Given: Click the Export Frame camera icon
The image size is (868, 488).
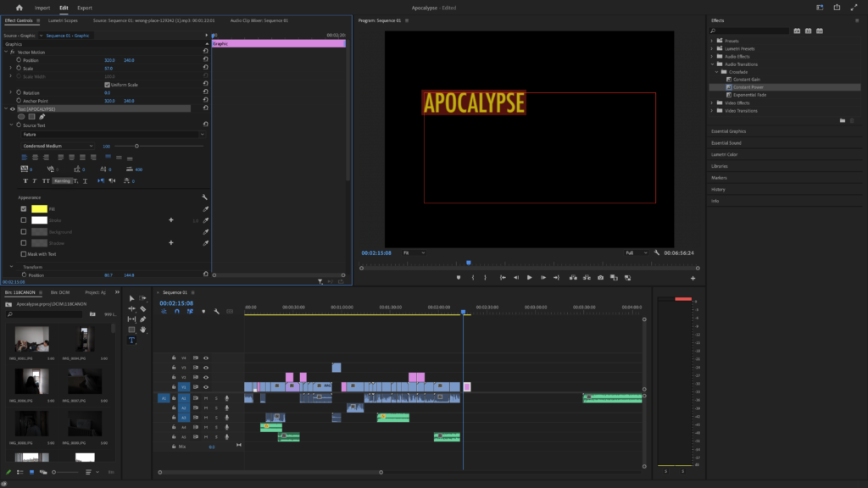Looking at the screenshot, I should tap(600, 277).
